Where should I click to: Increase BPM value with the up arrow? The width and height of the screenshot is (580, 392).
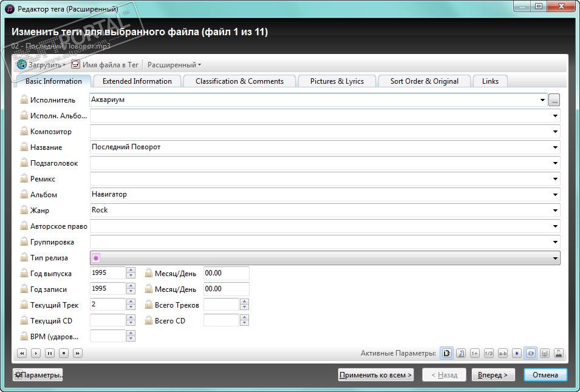(x=131, y=334)
